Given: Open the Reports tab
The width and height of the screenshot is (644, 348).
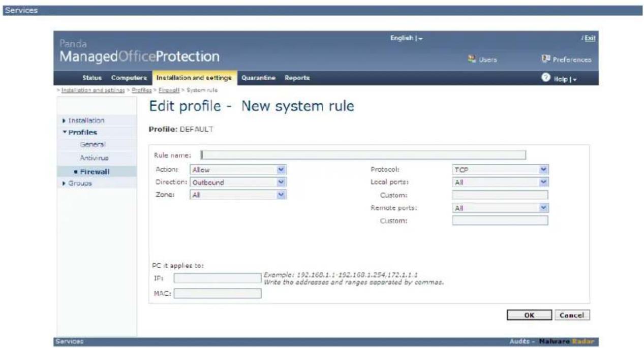Looking at the screenshot, I should (x=297, y=78).
